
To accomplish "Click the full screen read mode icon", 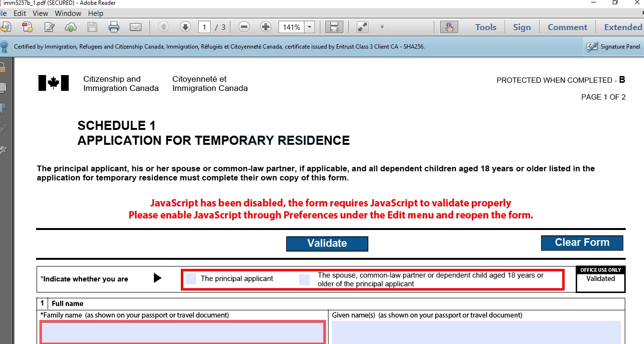I will pos(363,27).
